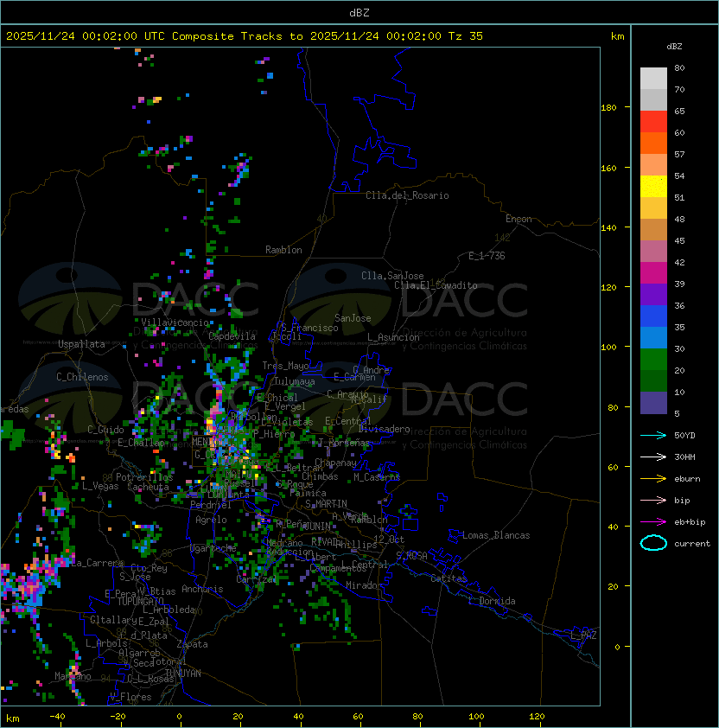Click the 'L_PAZ' map label
The height and width of the screenshot is (728, 719).
pos(583,635)
